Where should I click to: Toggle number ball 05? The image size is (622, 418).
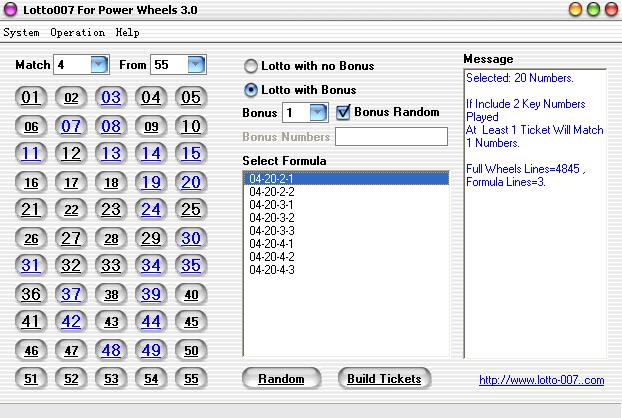coord(191,98)
